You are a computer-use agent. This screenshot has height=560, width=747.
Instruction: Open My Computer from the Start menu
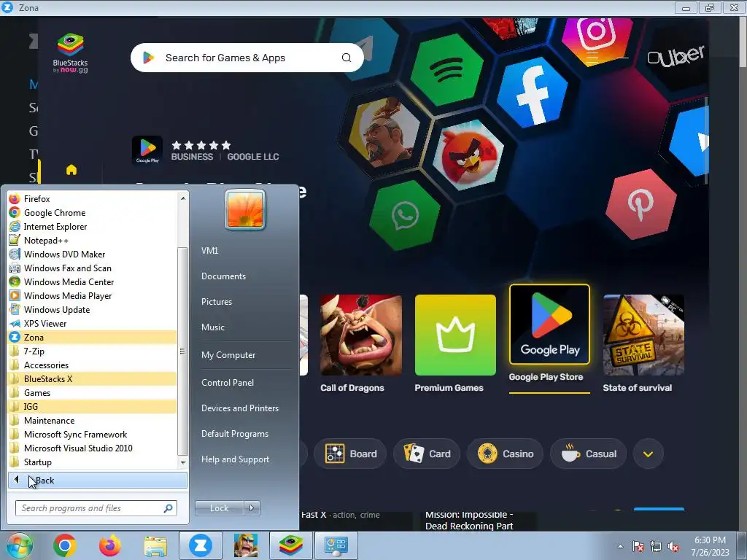(228, 355)
